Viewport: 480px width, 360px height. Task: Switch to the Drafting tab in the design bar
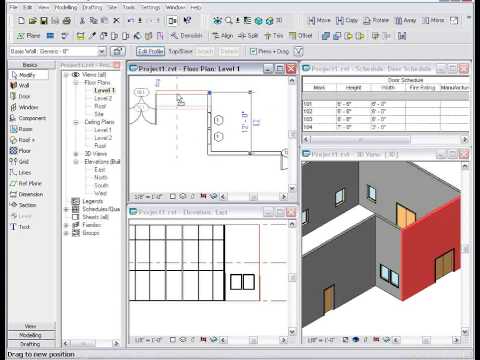pos(30,344)
